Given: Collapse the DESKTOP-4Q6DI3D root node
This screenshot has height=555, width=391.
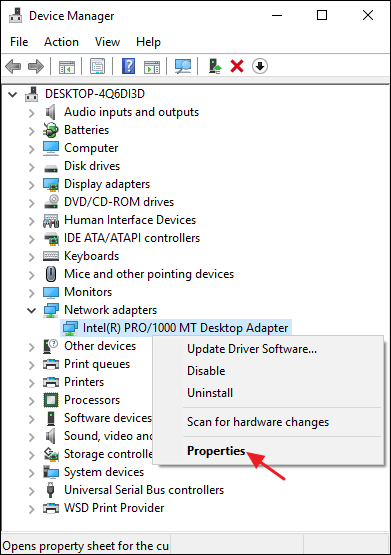Looking at the screenshot, I should point(13,95).
